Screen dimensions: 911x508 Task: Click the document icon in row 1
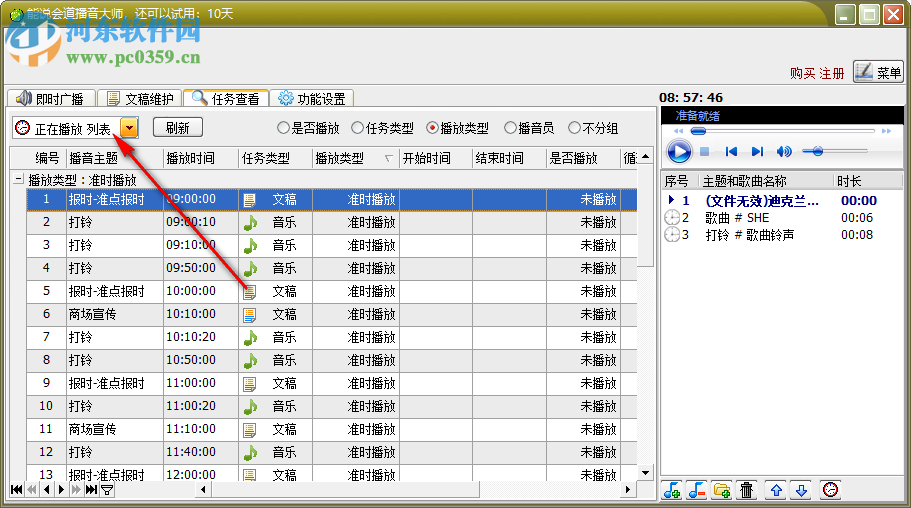[x=250, y=200]
